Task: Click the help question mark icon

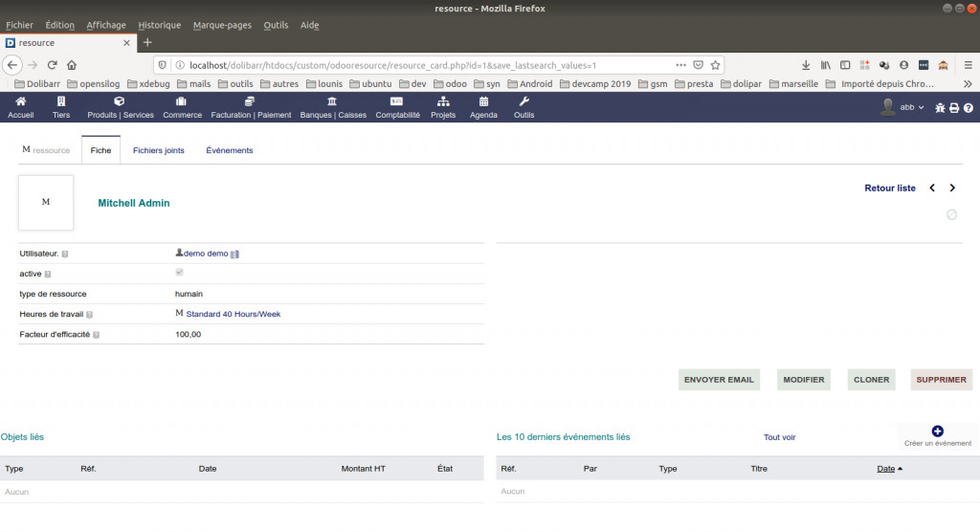Action: click(969, 107)
